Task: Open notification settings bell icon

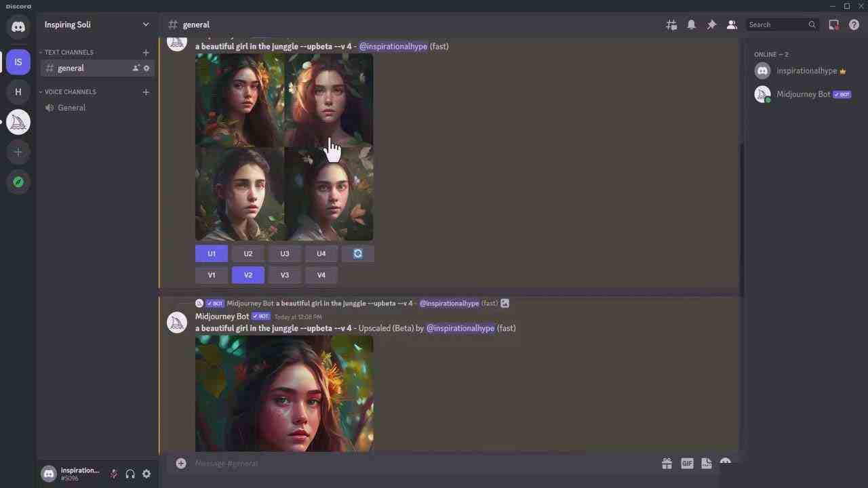Action: coord(691,24)
